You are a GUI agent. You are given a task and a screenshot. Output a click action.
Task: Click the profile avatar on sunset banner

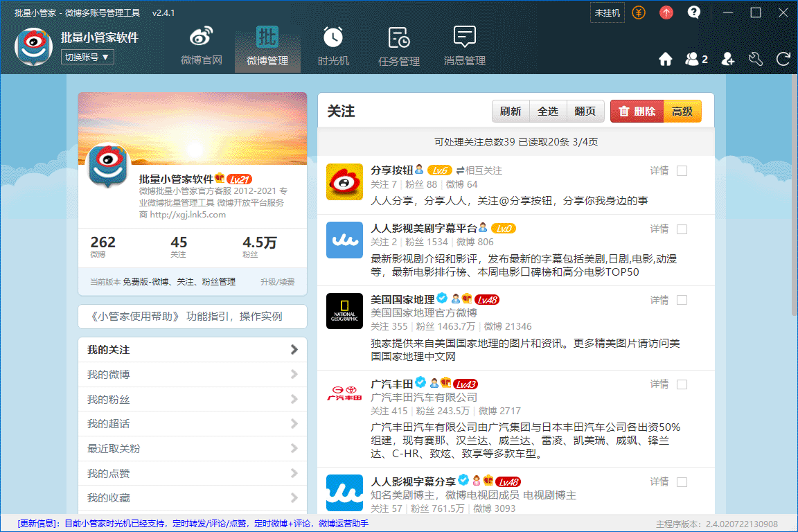coord(108,165)
